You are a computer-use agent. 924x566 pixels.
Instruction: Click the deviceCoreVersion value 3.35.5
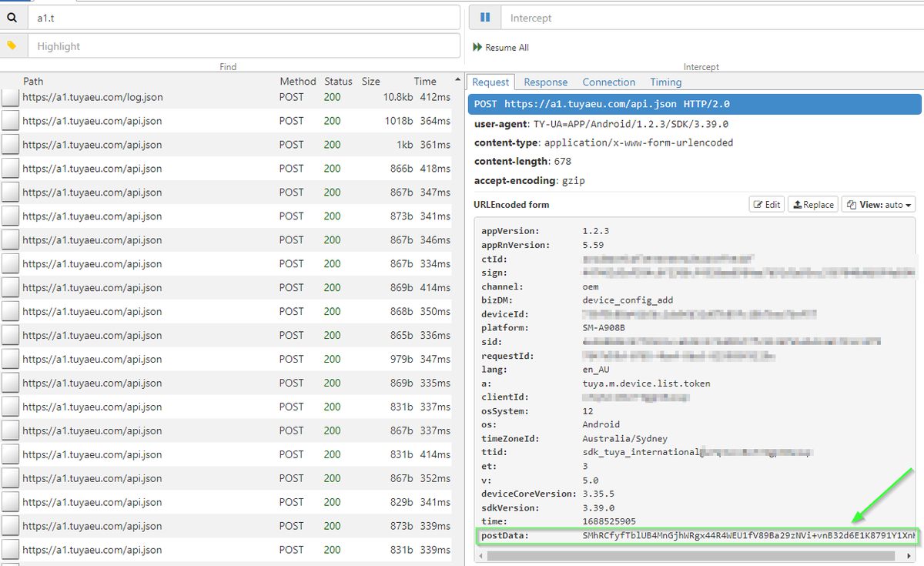pos(598,494)
